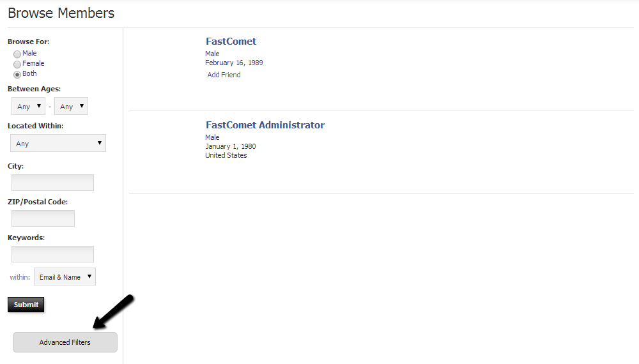Open the Email & Name dropdown
This screenshot has width=639, height=364.
coord(65,277)
